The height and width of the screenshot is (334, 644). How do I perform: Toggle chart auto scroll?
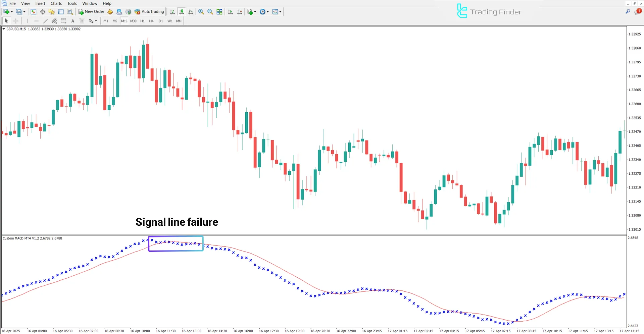(x=230, y=11)
